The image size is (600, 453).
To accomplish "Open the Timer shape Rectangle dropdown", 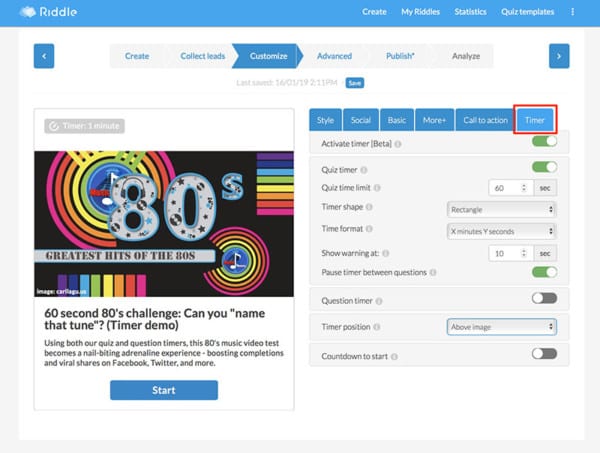I will click(502, 210).
